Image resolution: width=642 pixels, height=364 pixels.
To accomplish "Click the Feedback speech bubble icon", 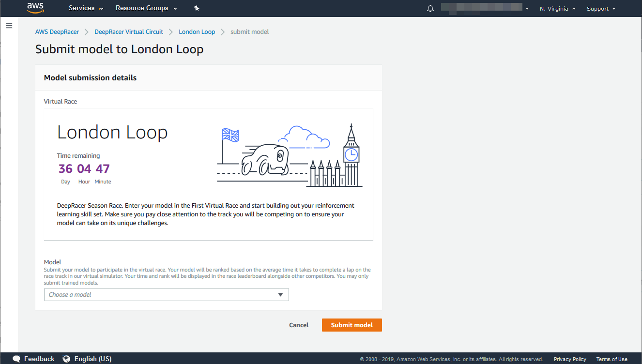I will click(x=16, y=359).
